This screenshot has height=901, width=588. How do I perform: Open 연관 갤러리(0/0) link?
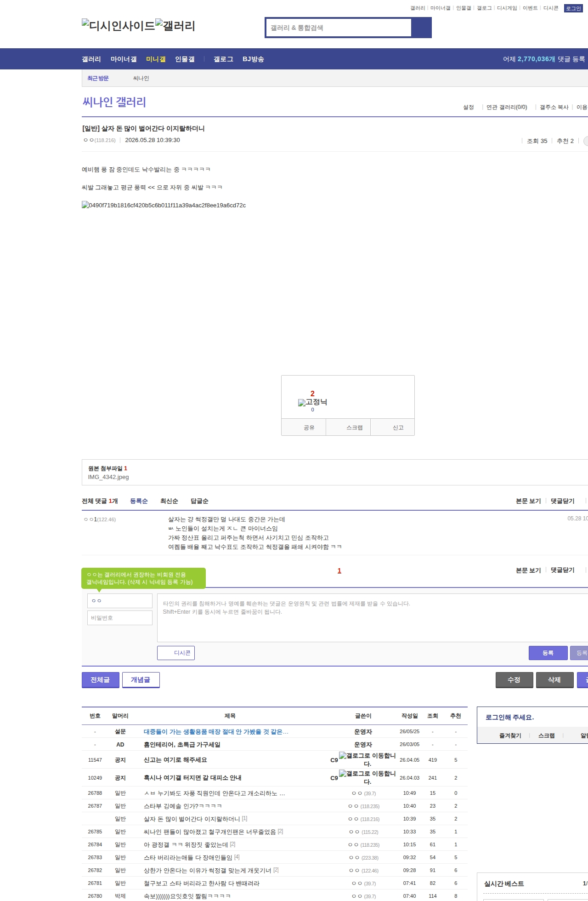coord(507,107)
